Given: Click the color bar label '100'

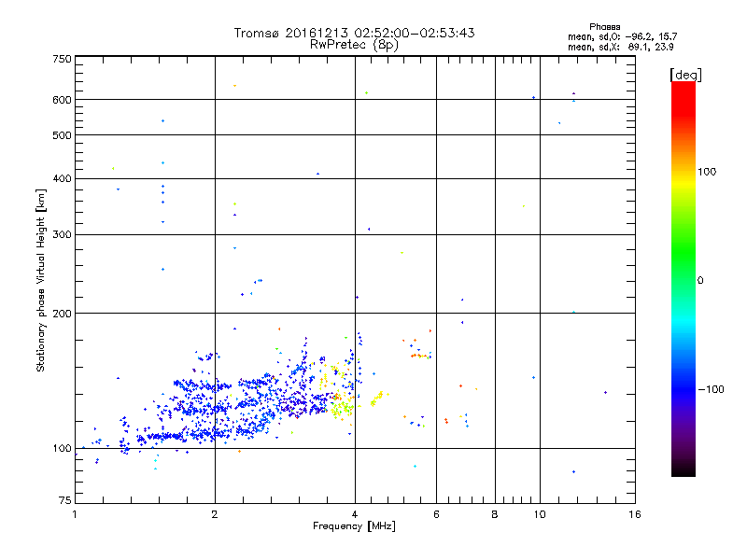Looking at the screenshot, I should [707, 172].
